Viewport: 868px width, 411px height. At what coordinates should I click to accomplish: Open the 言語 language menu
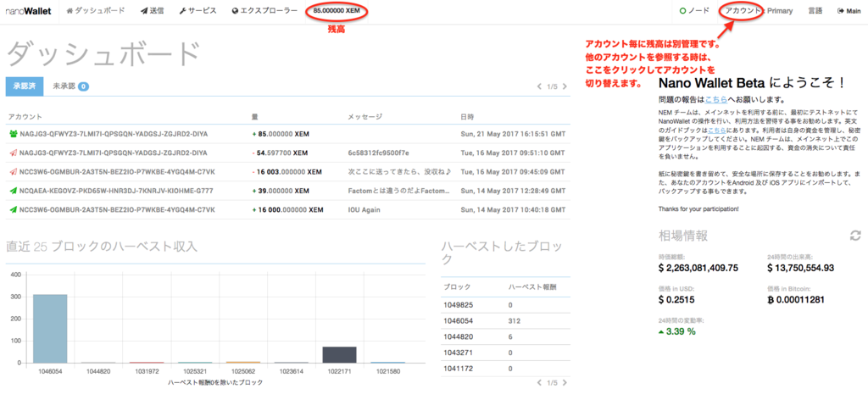815,10
